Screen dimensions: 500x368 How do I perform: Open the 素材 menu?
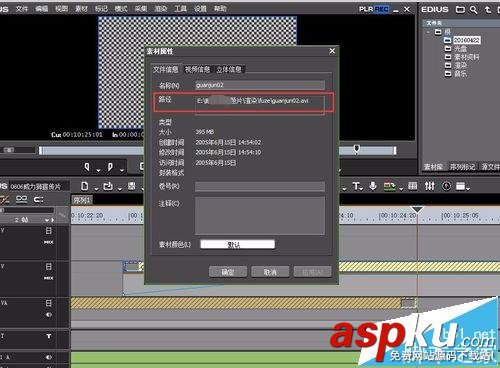81,9
